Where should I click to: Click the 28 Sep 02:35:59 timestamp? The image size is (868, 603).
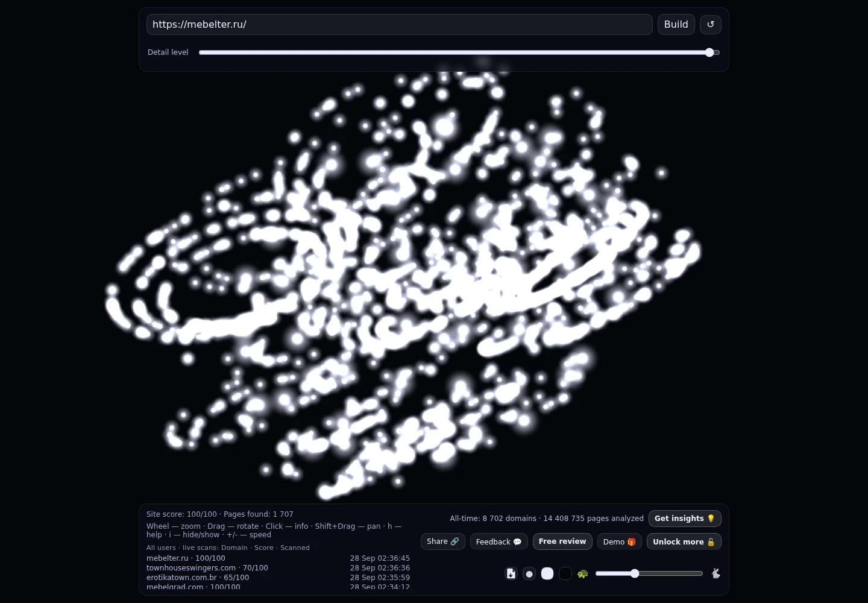tap(380, 578)
